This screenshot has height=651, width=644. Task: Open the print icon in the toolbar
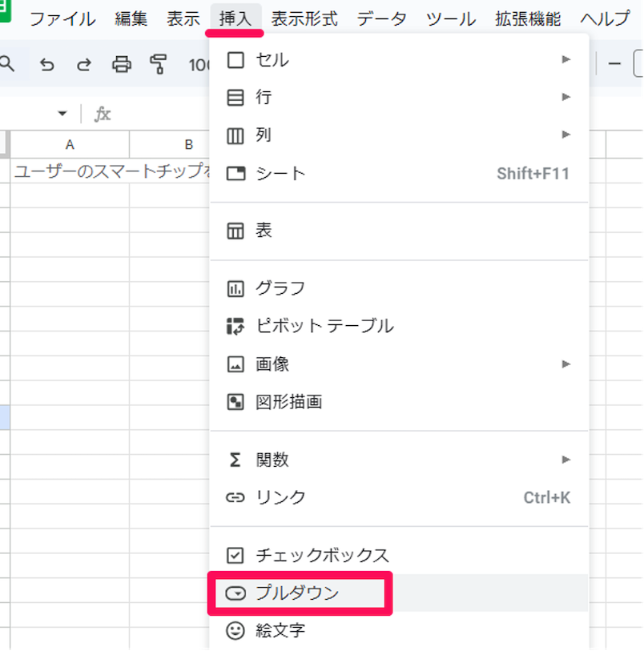click(120, 65)
